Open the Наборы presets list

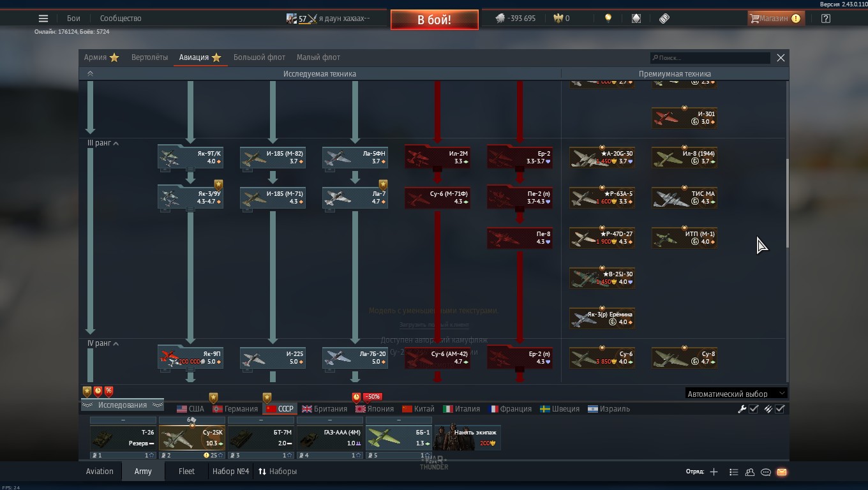[x=278, y=471]
